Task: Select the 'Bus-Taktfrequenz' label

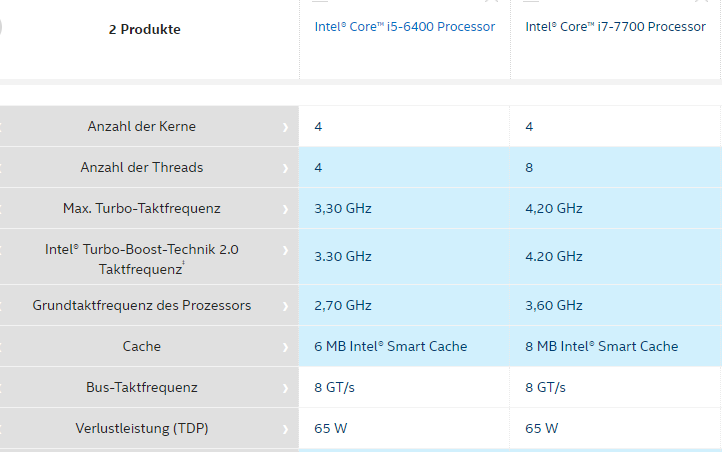Action: point(142,387)
